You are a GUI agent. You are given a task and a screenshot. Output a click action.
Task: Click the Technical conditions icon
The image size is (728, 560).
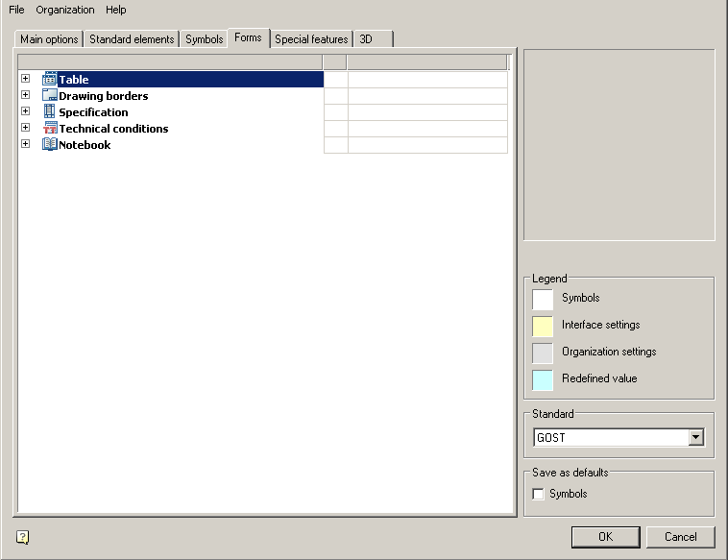[50, 128]
